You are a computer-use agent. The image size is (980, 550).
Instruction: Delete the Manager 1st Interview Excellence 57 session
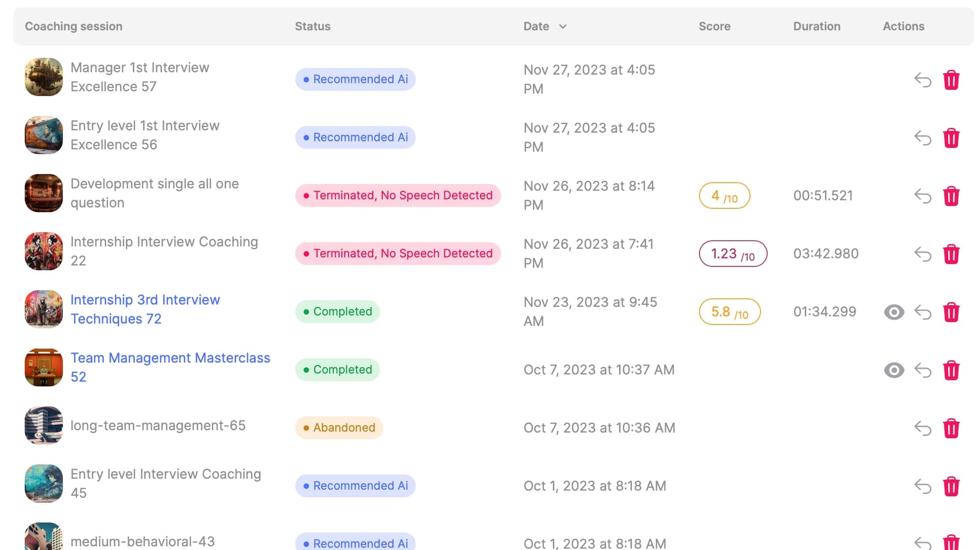pyautogui.click(x=951, y=80)
